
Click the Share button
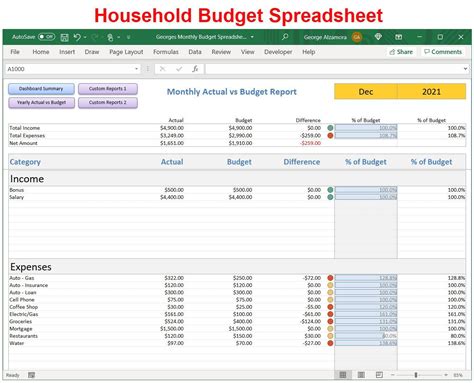401,52
